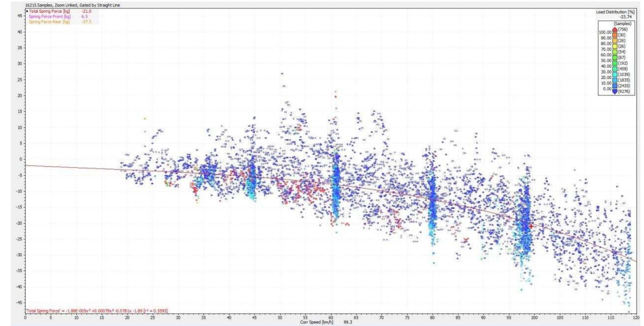The image size is (644, 326).
Task: Click the red top arrow swatch in legend
Action: 614,30
